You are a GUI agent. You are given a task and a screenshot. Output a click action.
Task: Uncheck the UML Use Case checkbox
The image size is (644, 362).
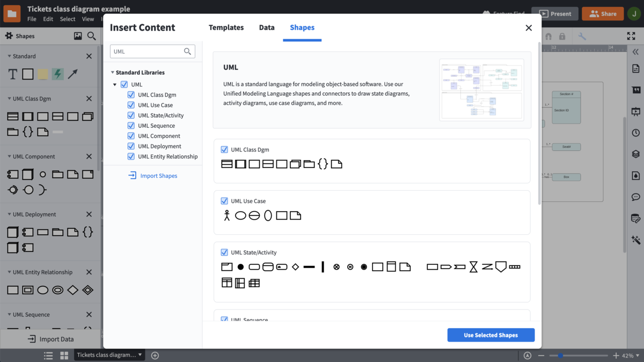point(224,200)
